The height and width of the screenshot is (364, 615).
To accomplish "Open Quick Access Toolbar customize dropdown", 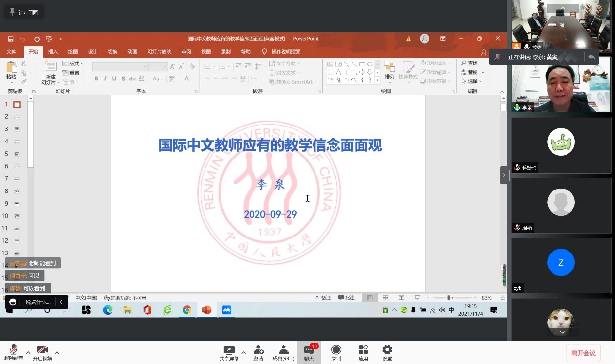I will (60, 39).
